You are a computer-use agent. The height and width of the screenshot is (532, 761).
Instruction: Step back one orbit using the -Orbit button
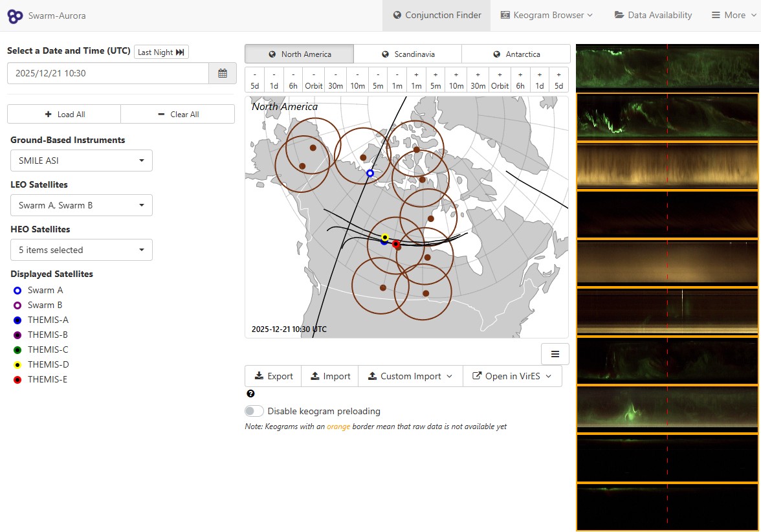point(313,80)
